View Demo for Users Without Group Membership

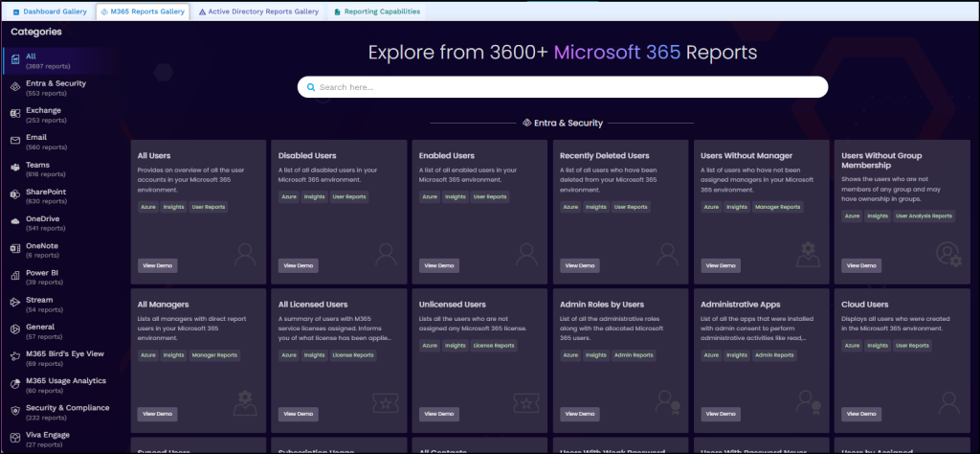coord(861,265)
